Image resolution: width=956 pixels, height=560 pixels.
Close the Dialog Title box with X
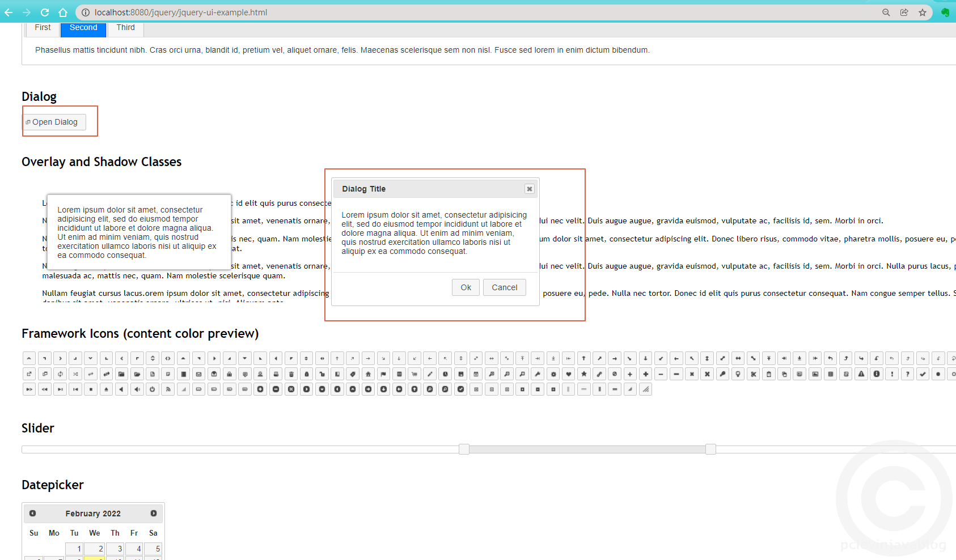pyautogui.click(x=530, y=189)
